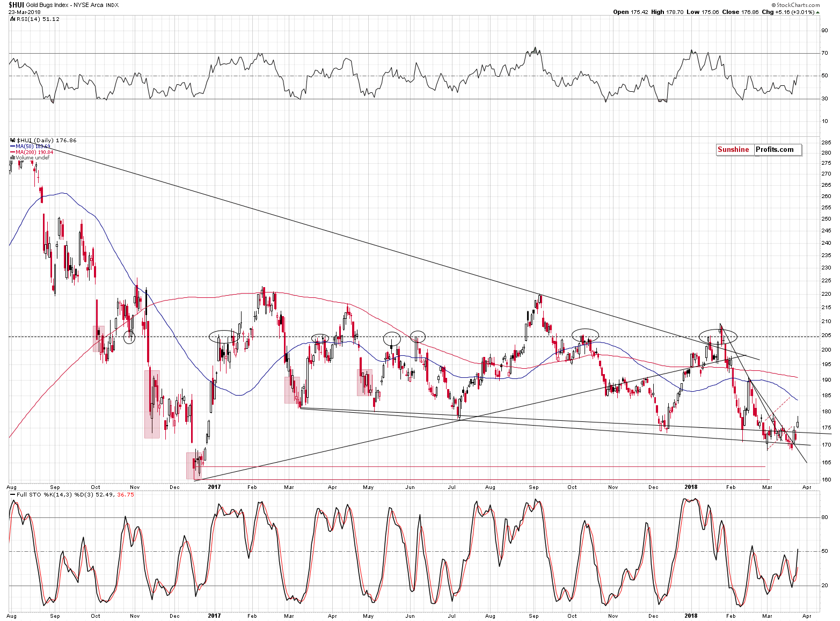Click the '10' label on the RSI axis

(x=824, y=121)
